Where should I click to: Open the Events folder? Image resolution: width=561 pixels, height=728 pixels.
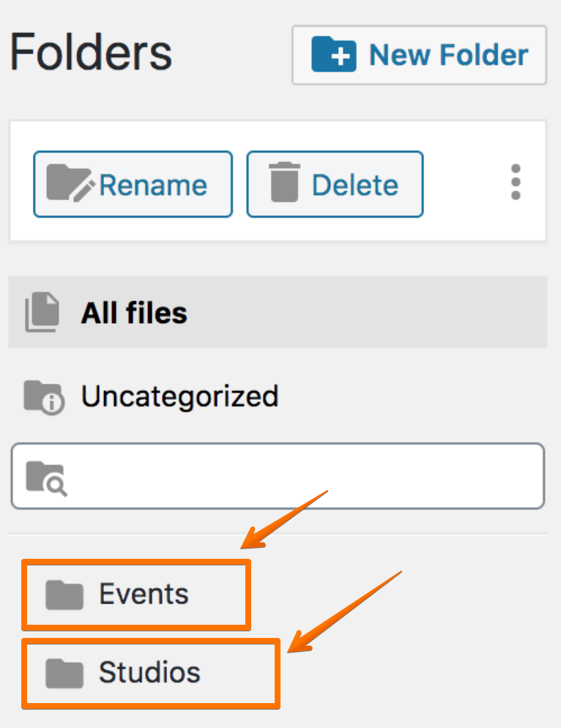coord(136,595)
